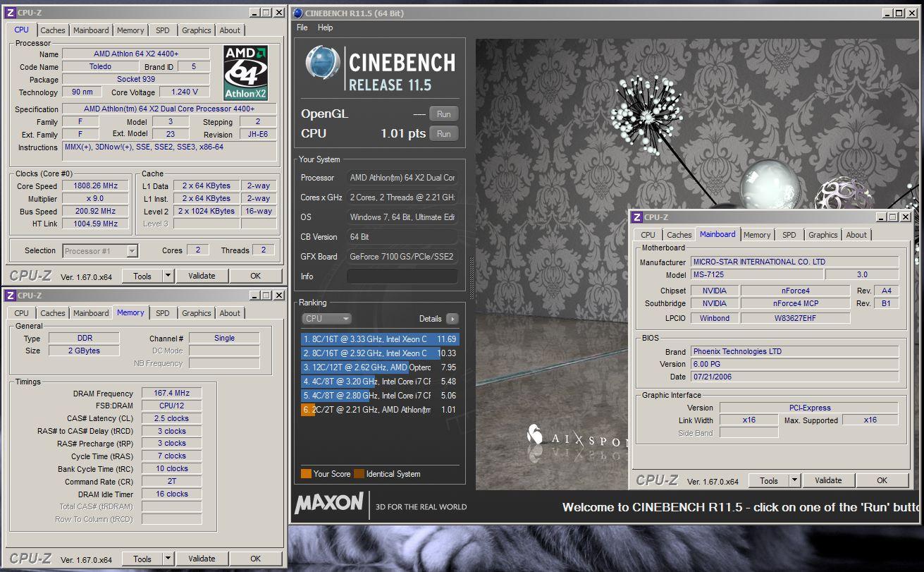Click the CPU-Z icon in the CPU window title bar
This screenshot has height=572, width=924.
click(9, 13)
